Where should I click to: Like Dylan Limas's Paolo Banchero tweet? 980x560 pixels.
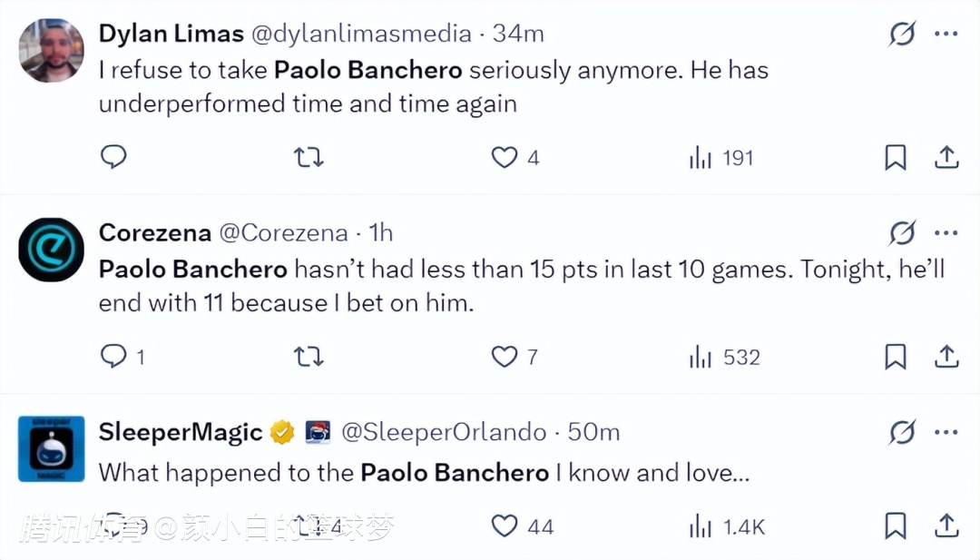[x=504, y=158]
